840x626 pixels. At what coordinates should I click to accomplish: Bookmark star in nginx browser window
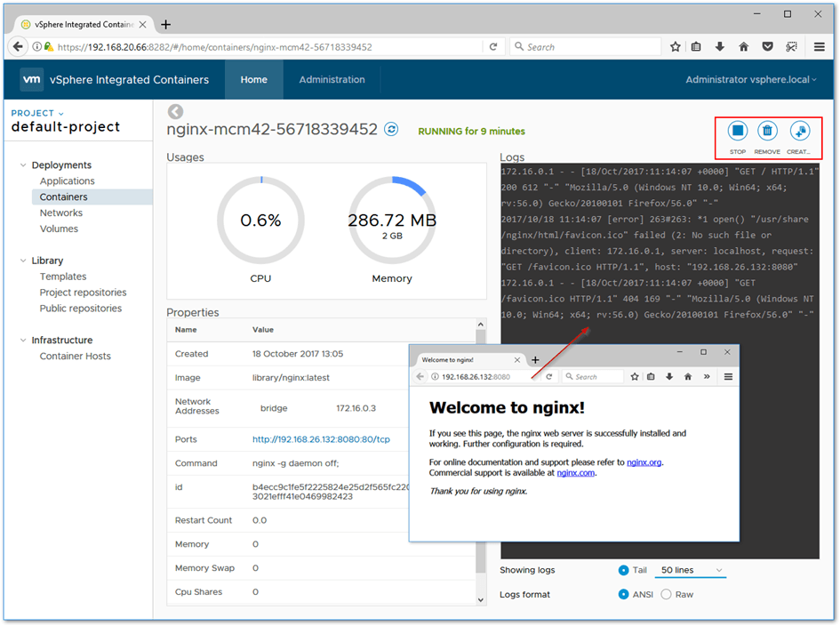pyautogui.click(x=635, y=376)
